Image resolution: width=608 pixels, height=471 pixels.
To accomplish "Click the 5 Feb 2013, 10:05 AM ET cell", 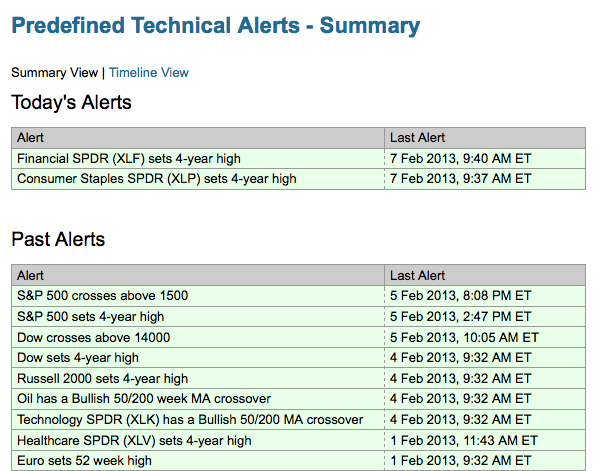I will (x=485, y=337).
